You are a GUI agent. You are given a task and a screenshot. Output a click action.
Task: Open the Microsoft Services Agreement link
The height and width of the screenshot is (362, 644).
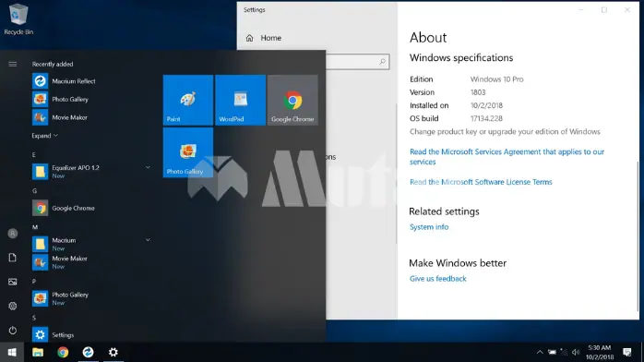(x=507, y=157)
